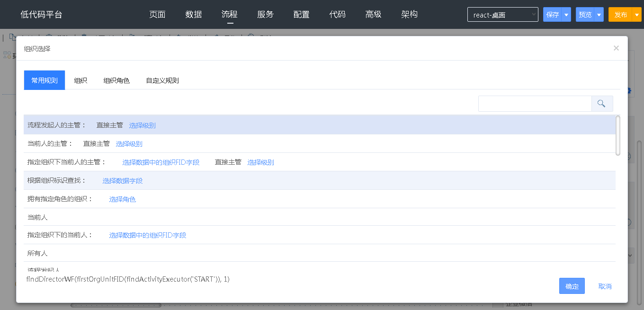Click the 选择角色 link
This screenshot has width=644, height=310.
click(123, 199)
